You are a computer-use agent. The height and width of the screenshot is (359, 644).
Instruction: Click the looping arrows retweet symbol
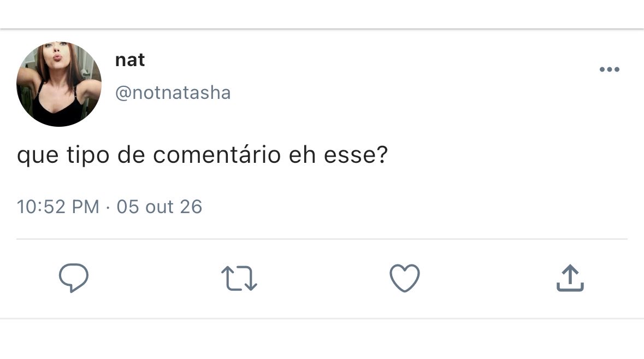pyautogui.click(x=239, y=278)
